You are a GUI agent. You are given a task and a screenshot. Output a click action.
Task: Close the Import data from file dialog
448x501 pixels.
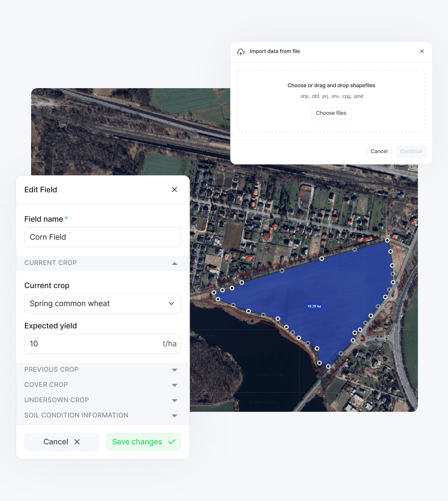[x=422, y=51]
